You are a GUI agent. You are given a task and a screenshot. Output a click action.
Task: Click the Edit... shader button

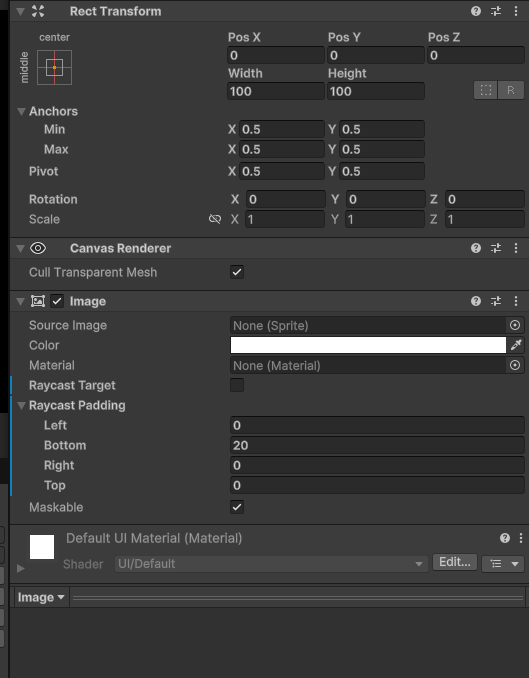[455, 562]
